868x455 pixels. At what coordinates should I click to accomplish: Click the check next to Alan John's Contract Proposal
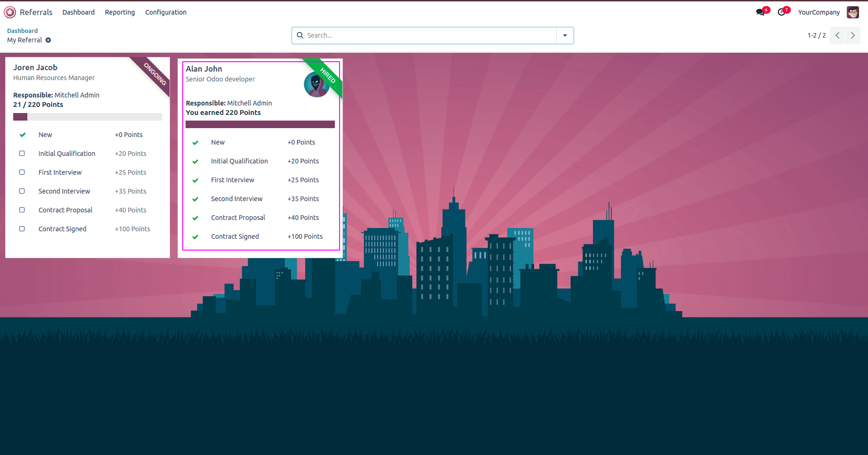[195, 218]
